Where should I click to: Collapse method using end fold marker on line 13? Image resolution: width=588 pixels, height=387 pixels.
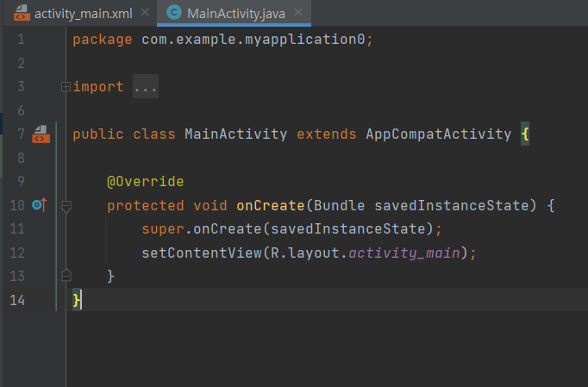[x=66, y=276]
